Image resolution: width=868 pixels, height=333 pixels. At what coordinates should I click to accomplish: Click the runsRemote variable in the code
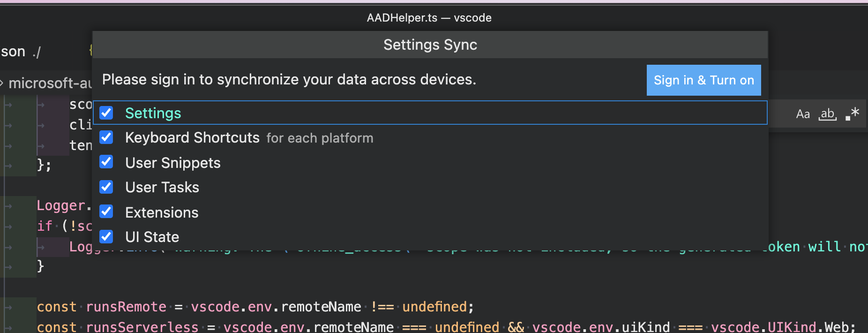[125, 306]
